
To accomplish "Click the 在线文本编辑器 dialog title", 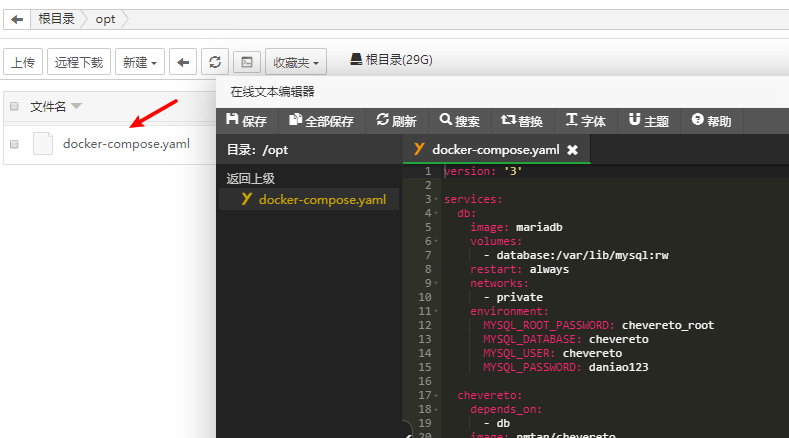I will [x=272, y=92].
